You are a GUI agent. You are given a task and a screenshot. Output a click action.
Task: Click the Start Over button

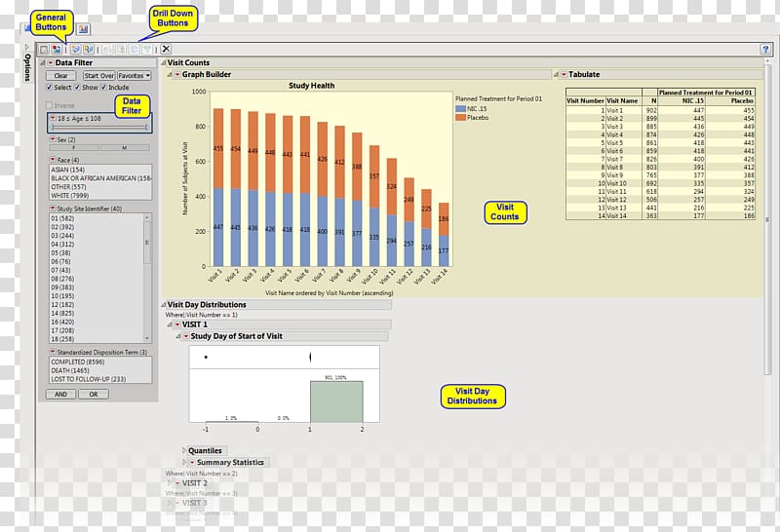point(98,76)
